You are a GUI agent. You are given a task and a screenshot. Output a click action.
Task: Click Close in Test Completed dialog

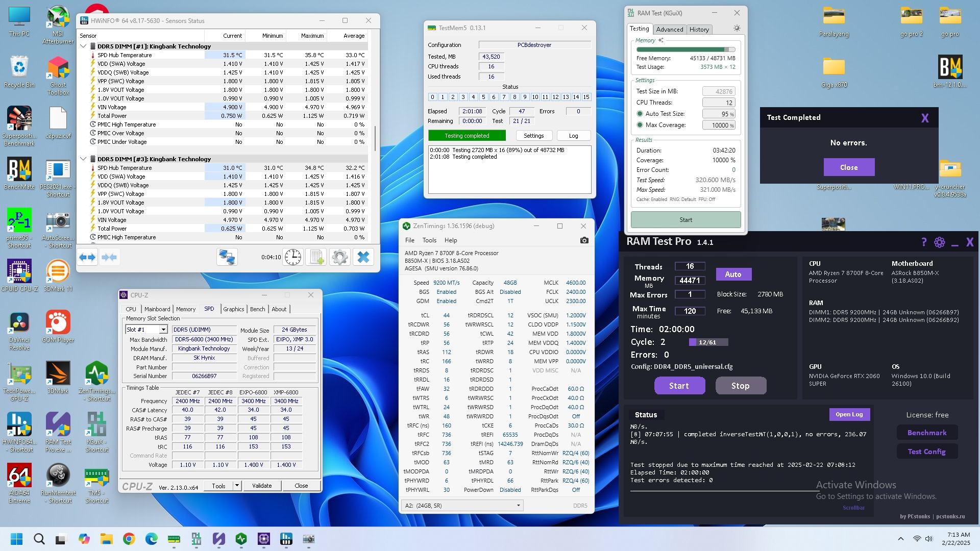tap(848, 167)
